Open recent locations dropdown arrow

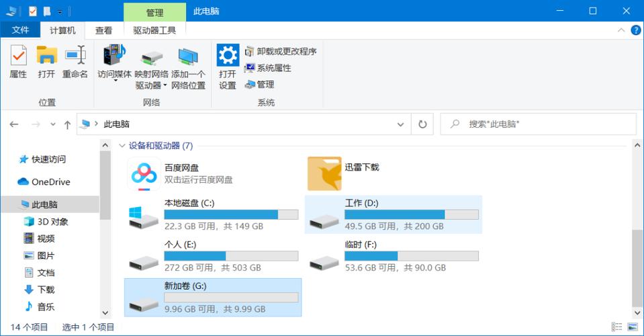[x=52, y=124]
